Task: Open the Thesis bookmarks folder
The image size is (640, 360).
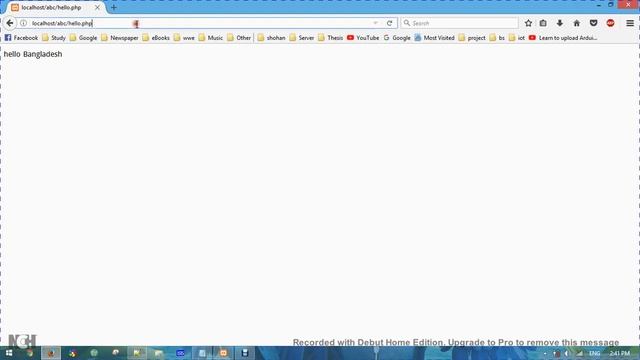Action: point(331,38)
